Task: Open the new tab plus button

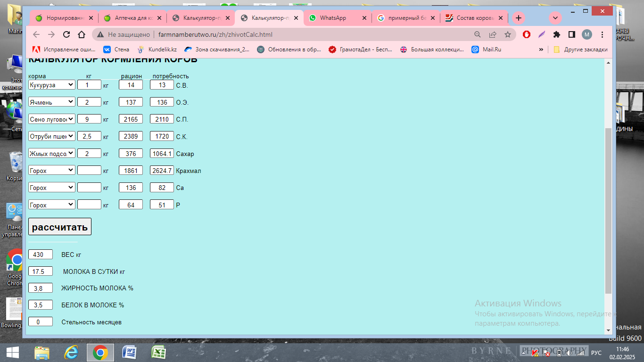Action: pos(518,18)
